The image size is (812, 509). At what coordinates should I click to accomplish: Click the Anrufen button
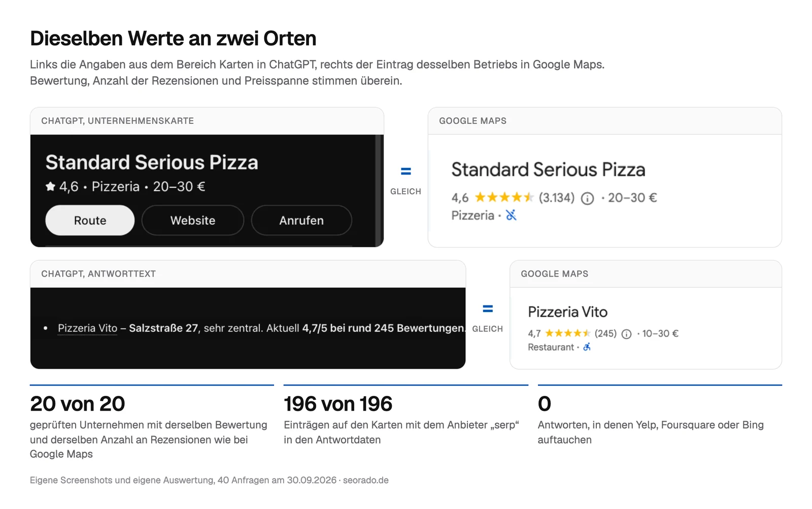pyautogui.click(x=301, y=220)
